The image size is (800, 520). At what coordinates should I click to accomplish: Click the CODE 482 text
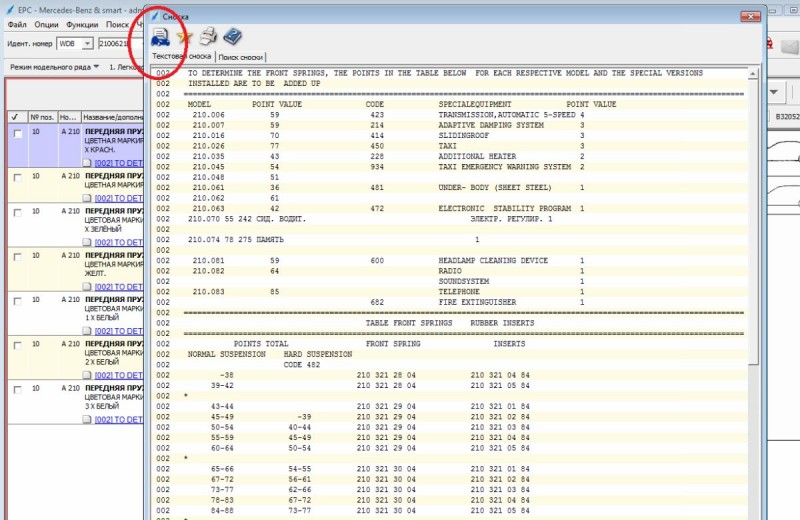coord(302,365)
